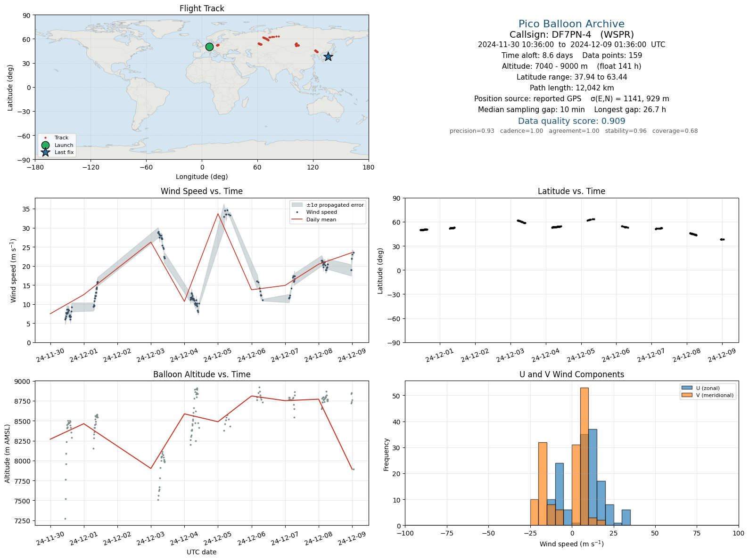Screen dimensions: 749x560
Task: Click the "U and V Wind Components" title
Action: [x=571, y=374]
